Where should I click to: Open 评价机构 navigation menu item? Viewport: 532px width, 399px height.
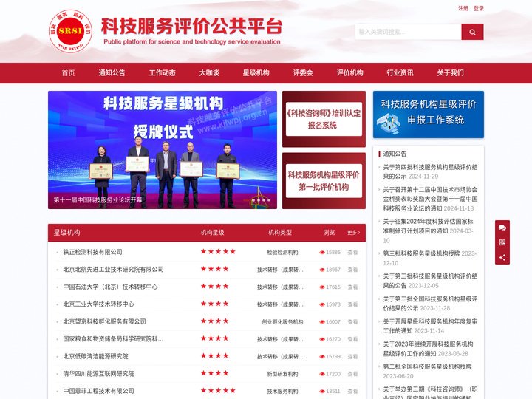[x=349, y=72]
